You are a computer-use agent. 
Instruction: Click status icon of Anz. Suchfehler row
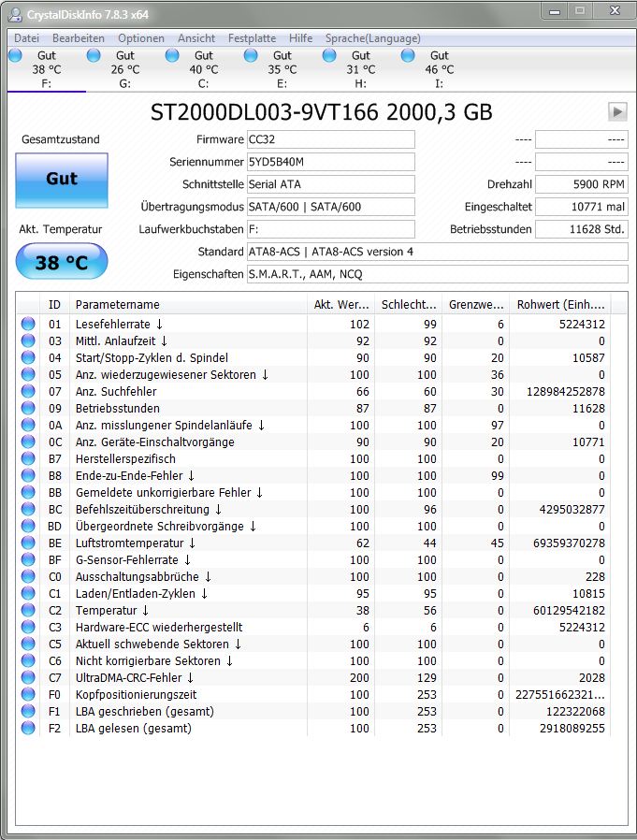[28, 391]
